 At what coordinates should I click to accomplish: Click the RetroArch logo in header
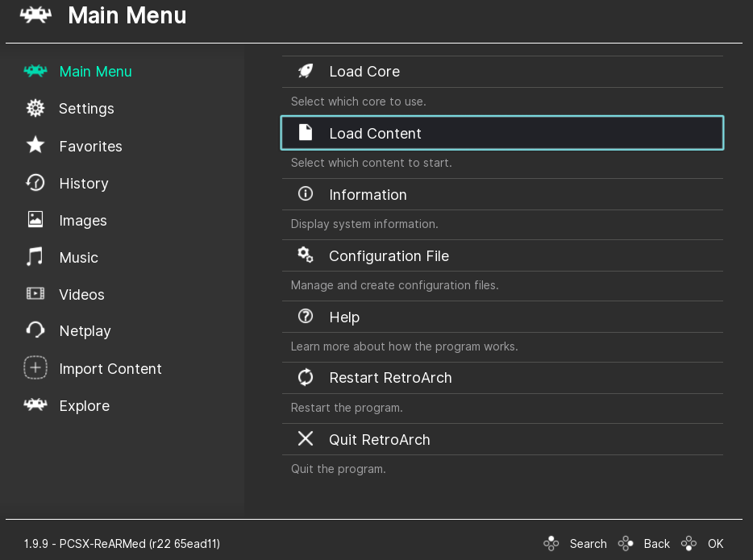coord(36,15)
